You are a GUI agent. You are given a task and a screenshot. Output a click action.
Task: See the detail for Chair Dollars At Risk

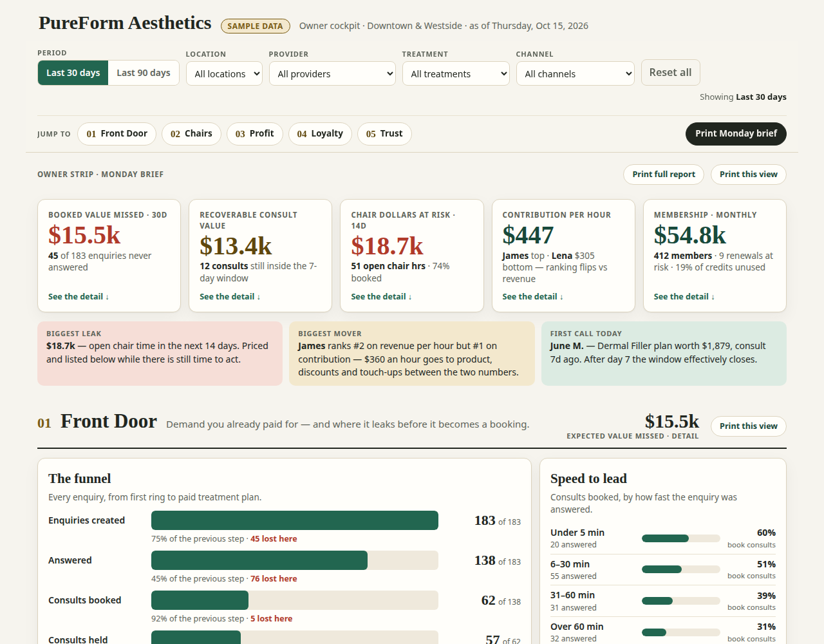(x=381, y=297)
